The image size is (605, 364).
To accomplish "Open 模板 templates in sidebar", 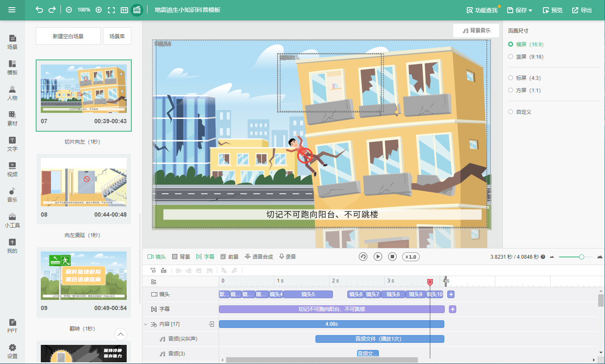I will pyautogui.click(x=12, y=68).
